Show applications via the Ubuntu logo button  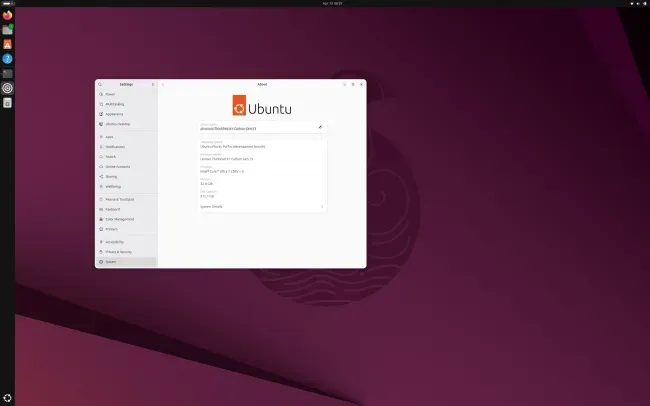[x=7, y=398]
